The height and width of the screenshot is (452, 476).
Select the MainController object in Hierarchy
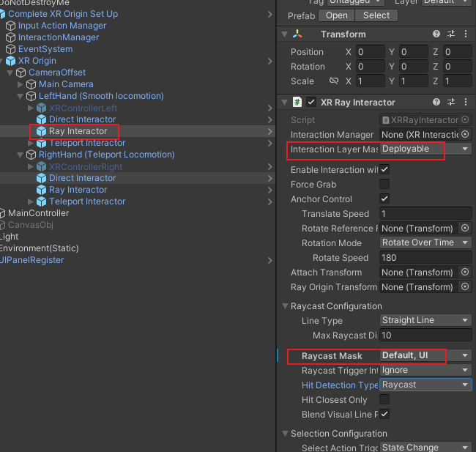38,213
